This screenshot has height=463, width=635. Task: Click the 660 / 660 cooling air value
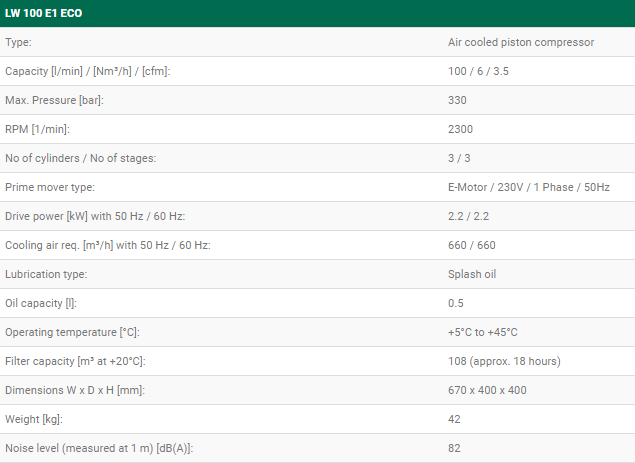tap(472, 245)
